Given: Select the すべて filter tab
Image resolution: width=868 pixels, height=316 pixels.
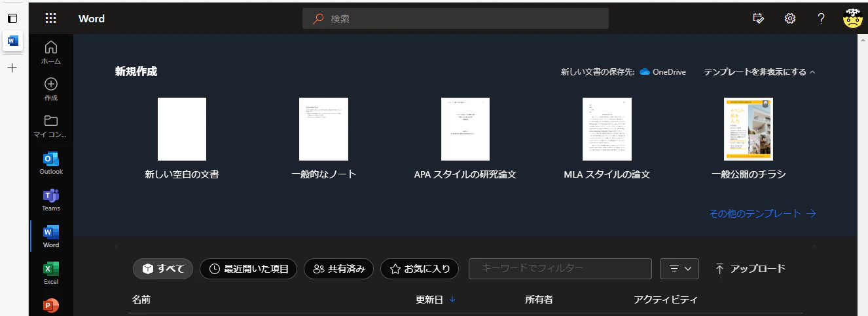Looking at the screenshot, I should click(163, 269).
